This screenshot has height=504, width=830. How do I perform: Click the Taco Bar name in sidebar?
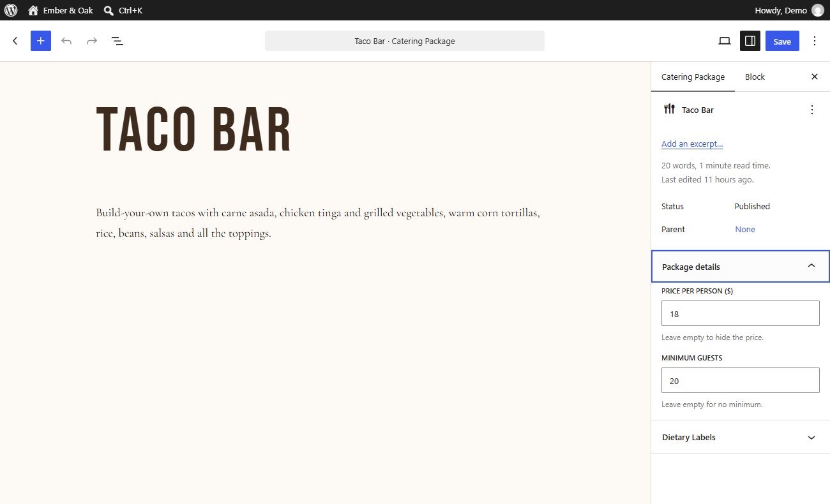(698, 110)
